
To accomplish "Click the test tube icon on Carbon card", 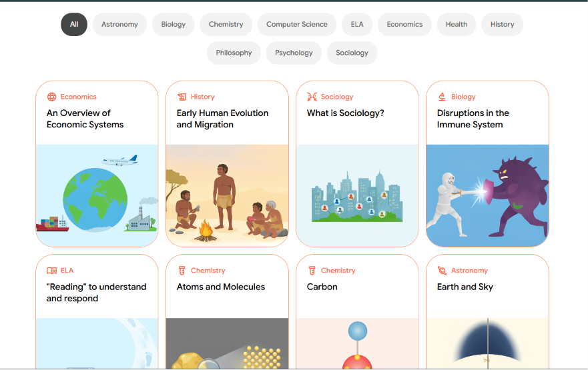I will click(312, 271).
